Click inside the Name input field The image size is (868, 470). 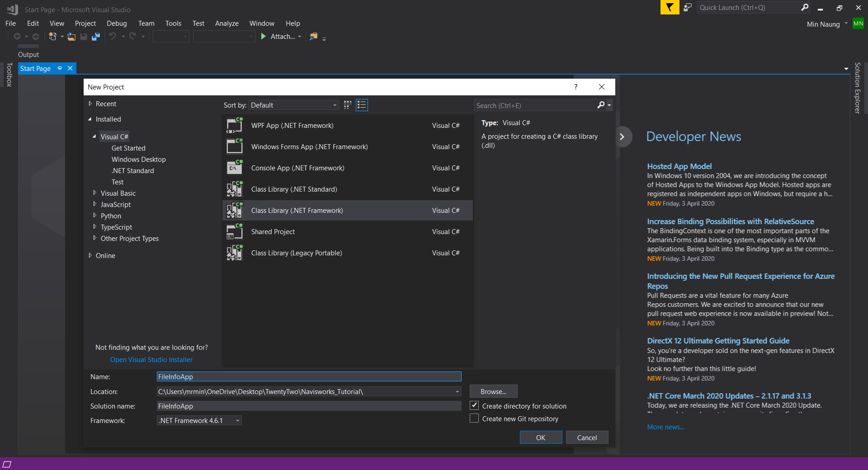(x=309, y=376)
